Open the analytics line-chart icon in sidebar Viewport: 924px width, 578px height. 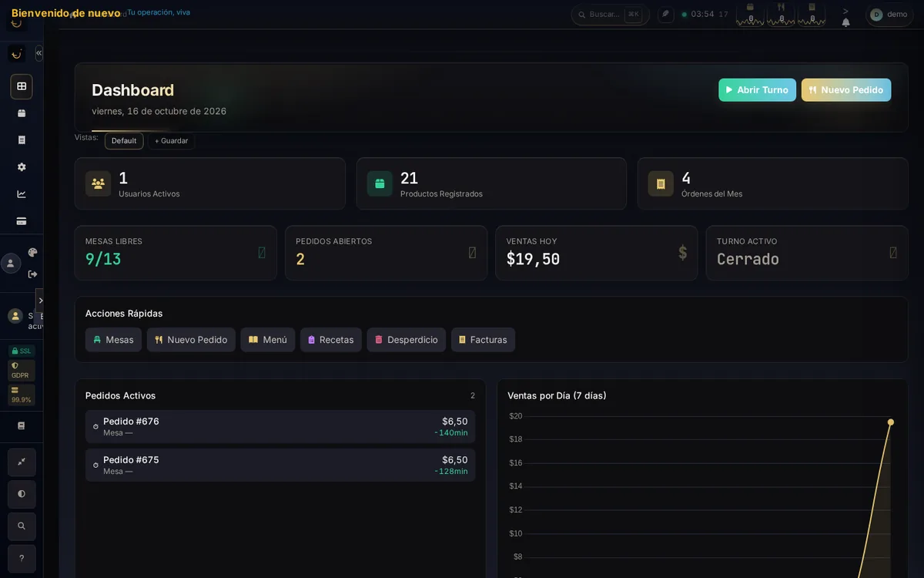click(x=22, y=194)
